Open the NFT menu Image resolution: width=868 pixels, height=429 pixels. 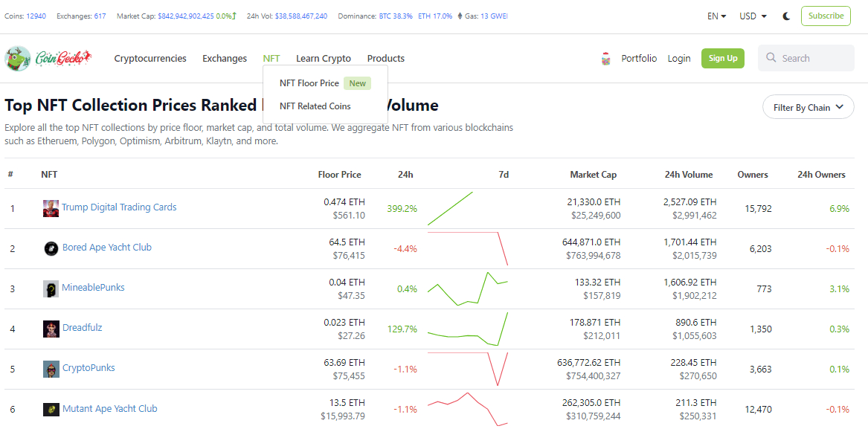(271, 58)
